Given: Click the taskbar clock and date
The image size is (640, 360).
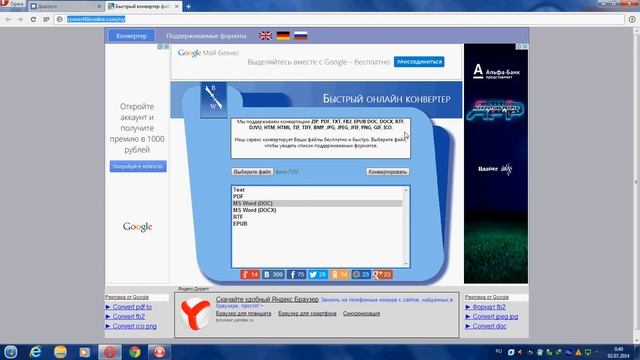Looking at the screenshot, I should click(x=618, y=353).
